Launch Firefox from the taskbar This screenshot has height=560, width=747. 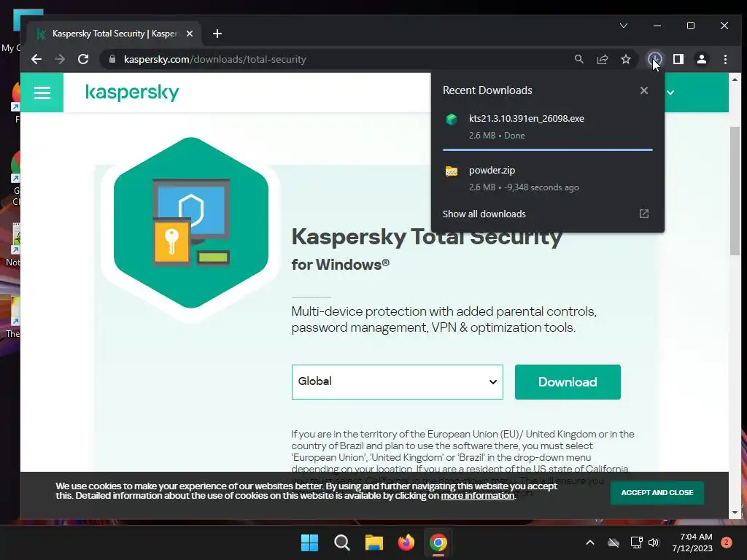click(406, 542)
